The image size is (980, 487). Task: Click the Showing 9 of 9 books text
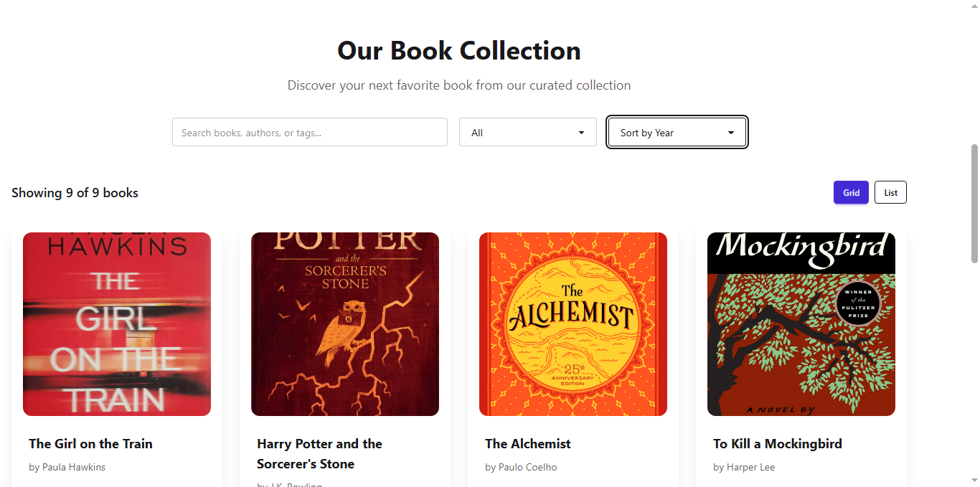75,192
